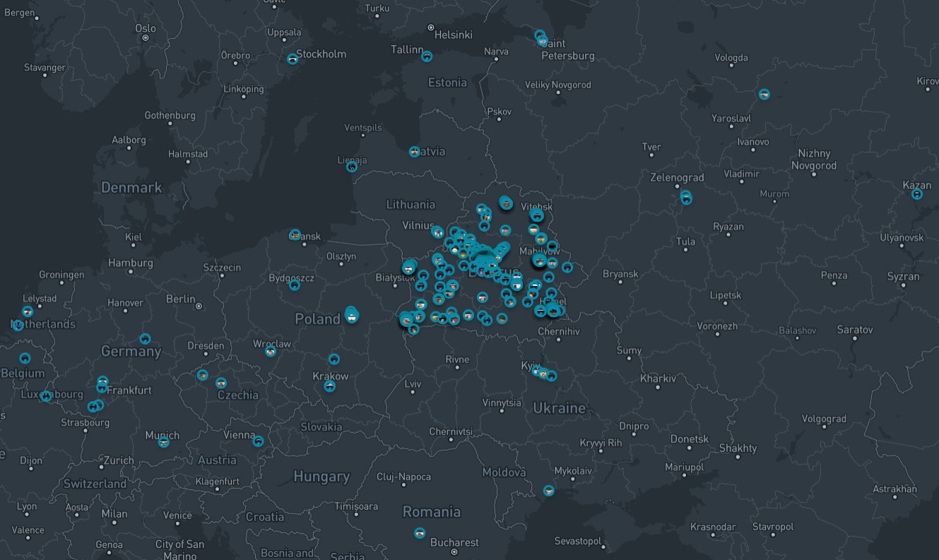This screenshot has height=560, width=939.
Task: Select the Lviv city label
Action: tap(413, 384)
